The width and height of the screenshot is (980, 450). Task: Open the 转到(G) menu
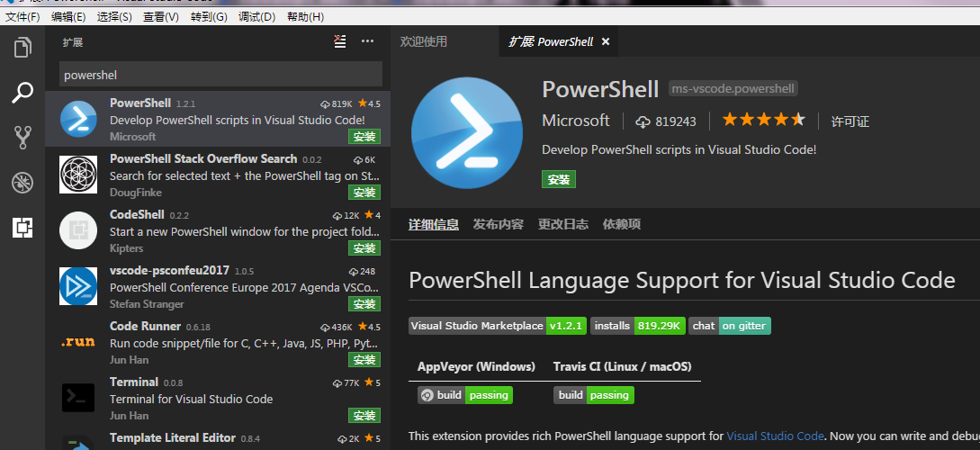click(x=210, y=17)
